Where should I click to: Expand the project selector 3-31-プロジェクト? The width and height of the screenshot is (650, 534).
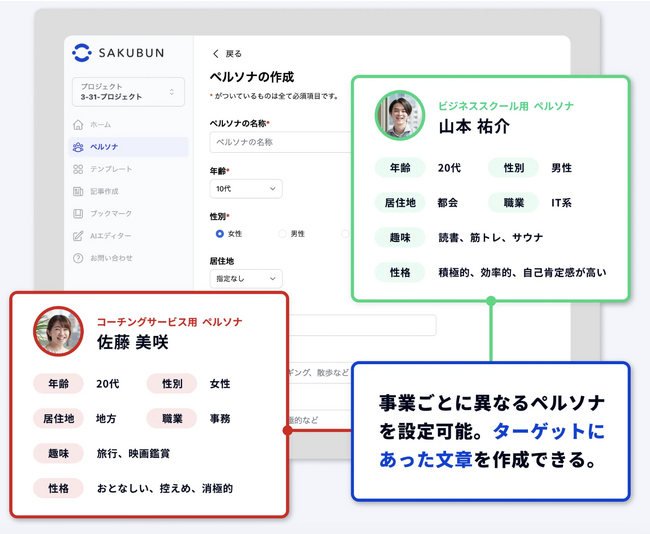click(129, 92)
